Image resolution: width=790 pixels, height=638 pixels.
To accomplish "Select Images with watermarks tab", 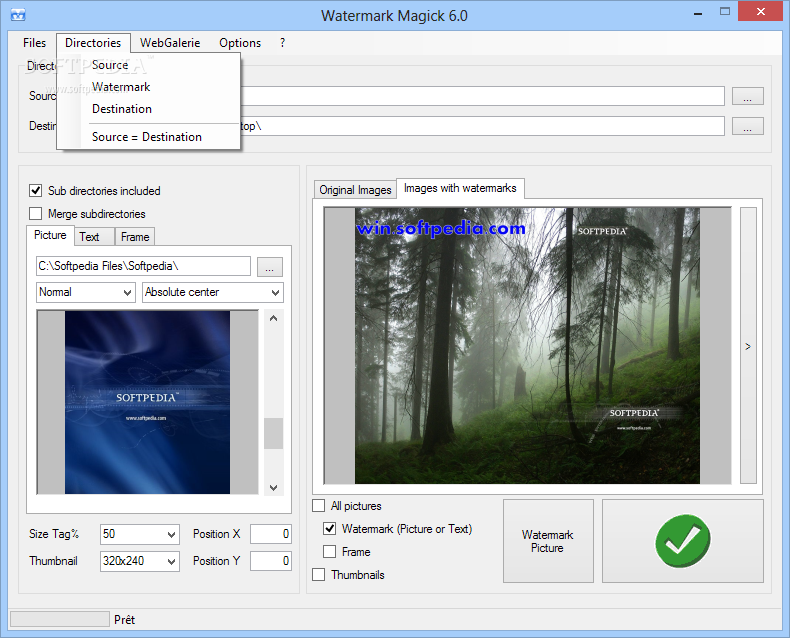I will click(x=460, y=188).
